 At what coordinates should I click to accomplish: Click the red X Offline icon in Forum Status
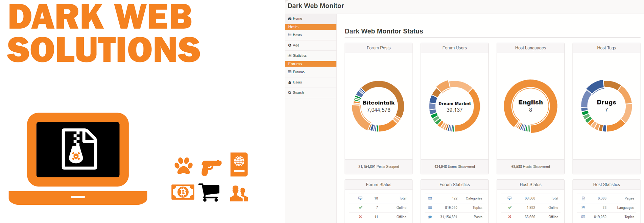tap(360, 217)
